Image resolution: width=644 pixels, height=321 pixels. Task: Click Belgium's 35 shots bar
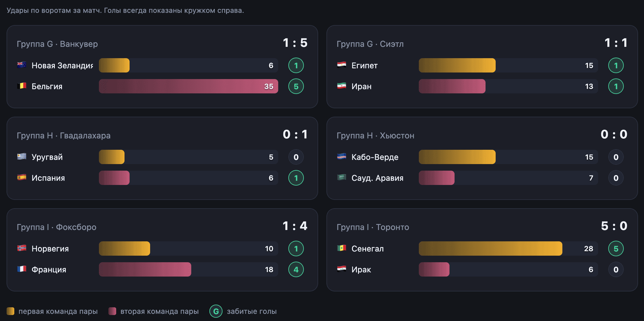189,86
